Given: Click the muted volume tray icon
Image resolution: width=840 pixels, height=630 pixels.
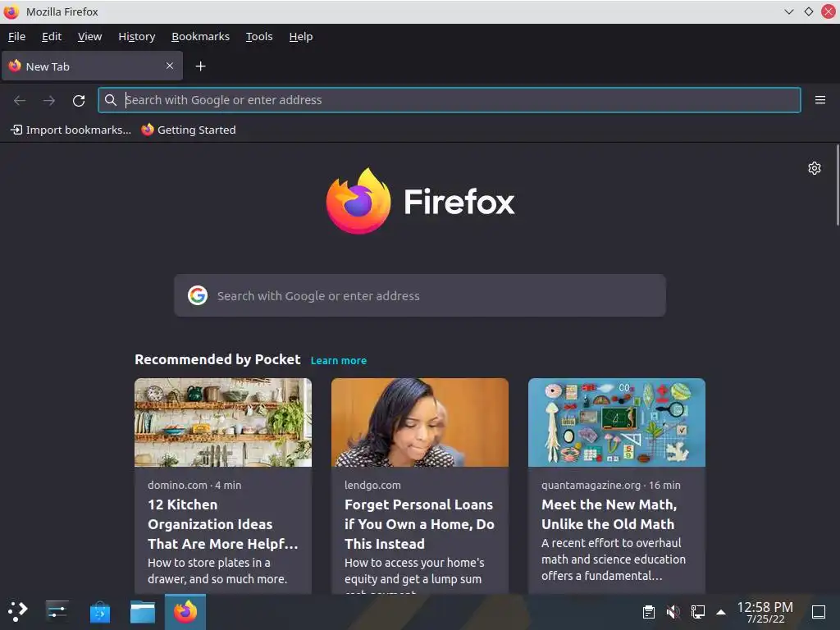Looking at the screenshot, I should point(673,611).
